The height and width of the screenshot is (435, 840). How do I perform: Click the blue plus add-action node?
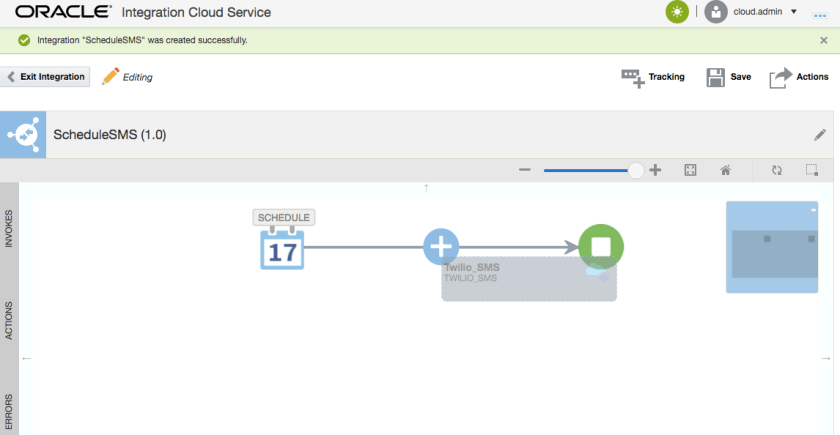pyautogui.click(x=441, y=246)
